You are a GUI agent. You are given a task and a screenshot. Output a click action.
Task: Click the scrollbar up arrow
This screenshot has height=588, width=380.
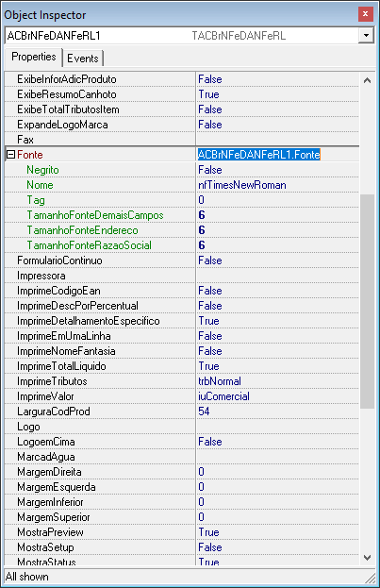(367, 80)
